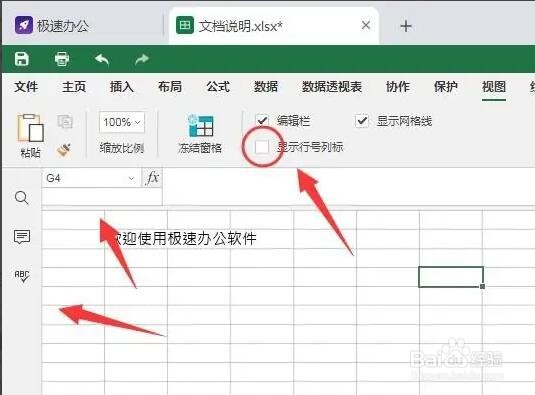Select the 视图 ribbon tab

(x=494, y=87)
